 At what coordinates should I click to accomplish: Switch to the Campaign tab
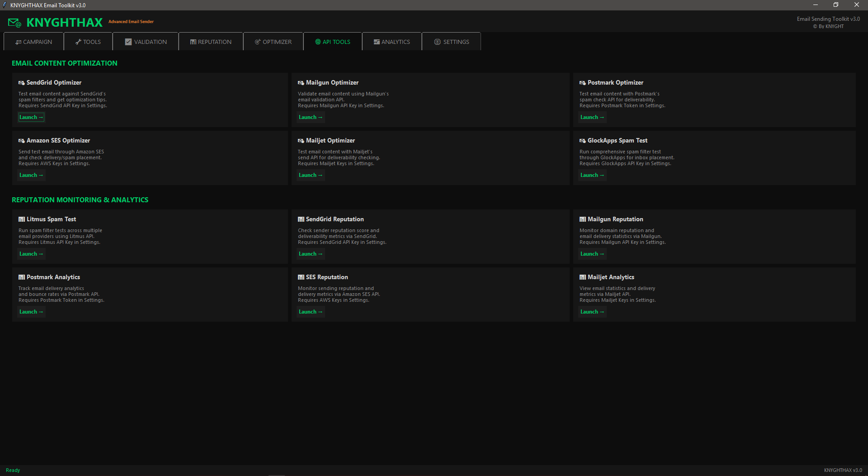coord(33,42)
